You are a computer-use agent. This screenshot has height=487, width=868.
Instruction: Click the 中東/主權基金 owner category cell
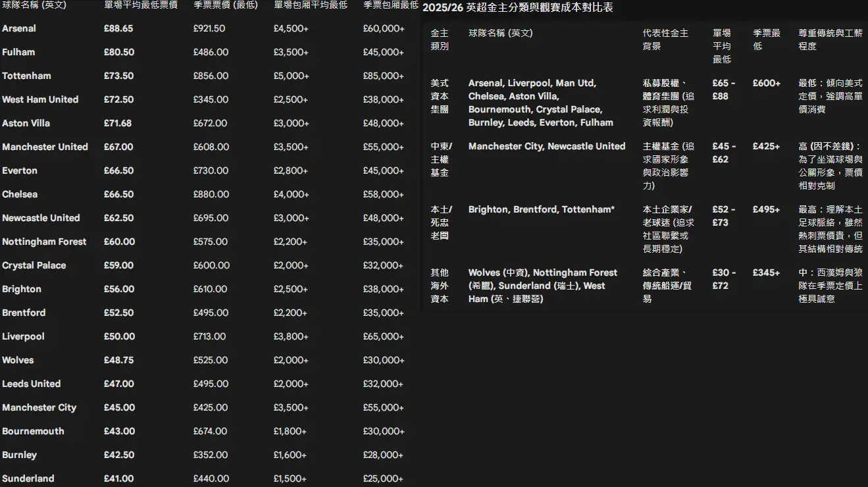441,159
